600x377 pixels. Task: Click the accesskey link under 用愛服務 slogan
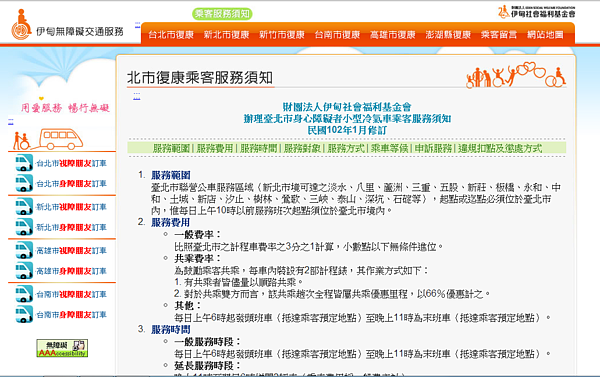coord(11,122)
